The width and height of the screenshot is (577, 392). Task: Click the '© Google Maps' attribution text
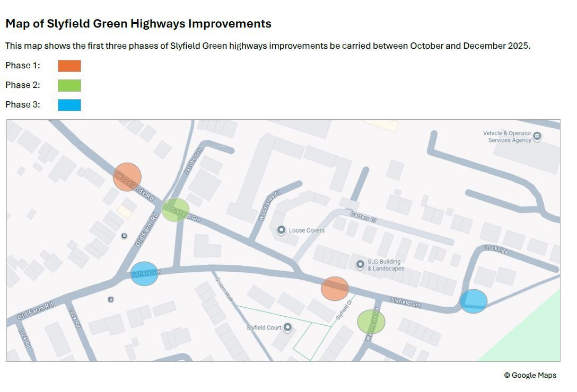click(530, 375)
